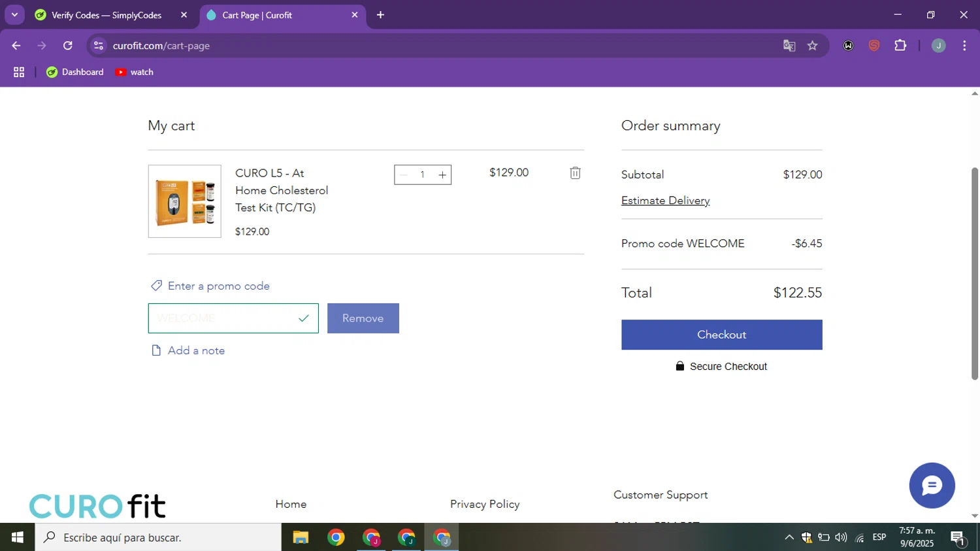
Task: Open the Chrome three-dot menu
Action: [x=964, y=46]
